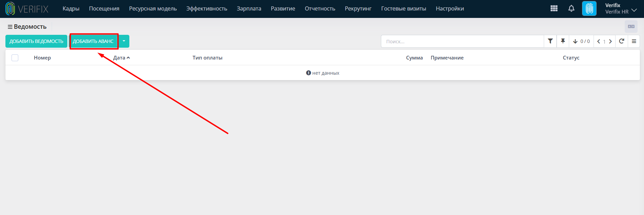Go to next page arrow
Image resolution: width=644 pixels, height=215 pixels.
tap(610, 41)
